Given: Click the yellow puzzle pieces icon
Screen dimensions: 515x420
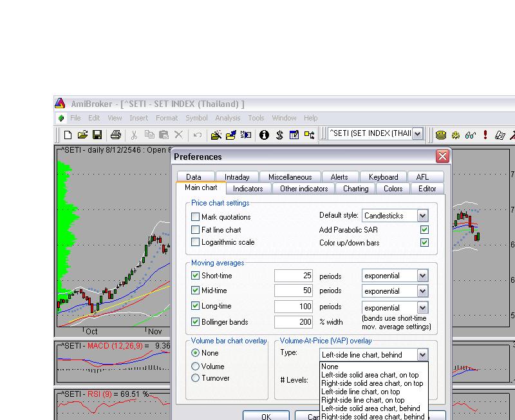Looking at the screenshot, I should click(456, 135).
